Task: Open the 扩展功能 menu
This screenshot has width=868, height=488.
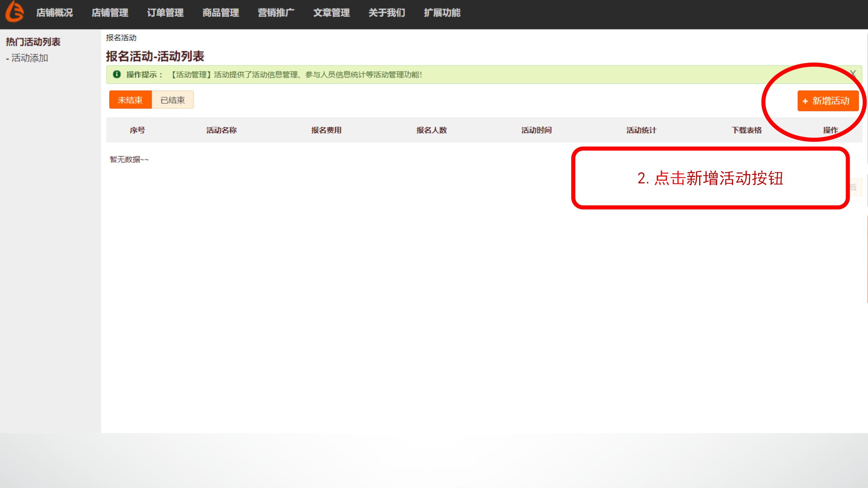Action: (x=442, y=13)
